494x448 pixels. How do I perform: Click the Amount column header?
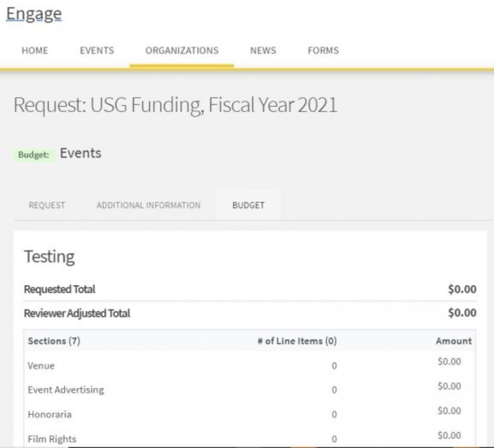[453, 341]
